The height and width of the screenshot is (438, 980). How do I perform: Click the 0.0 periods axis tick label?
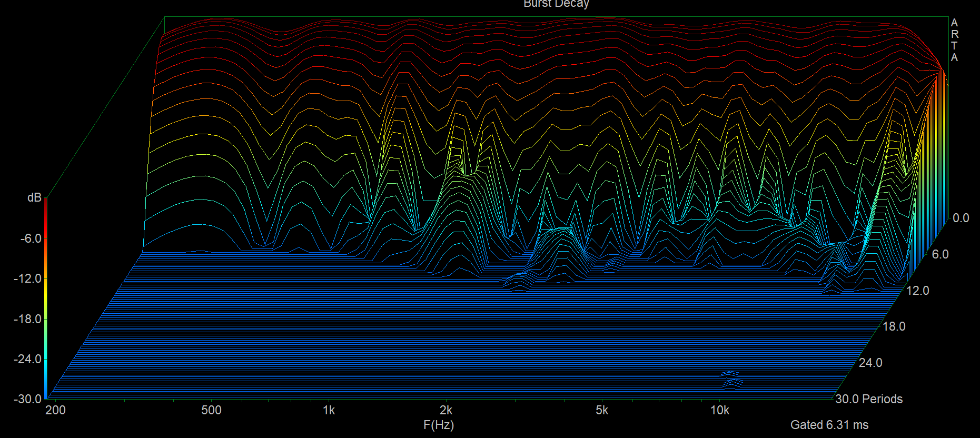click(x=961, y=218)
